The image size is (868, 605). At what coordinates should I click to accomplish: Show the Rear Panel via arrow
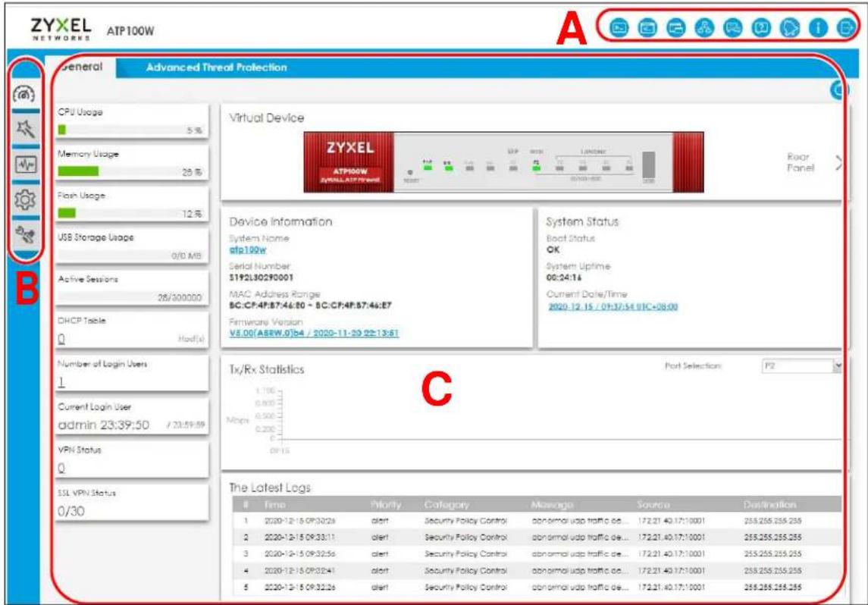[x=838, y=163]
